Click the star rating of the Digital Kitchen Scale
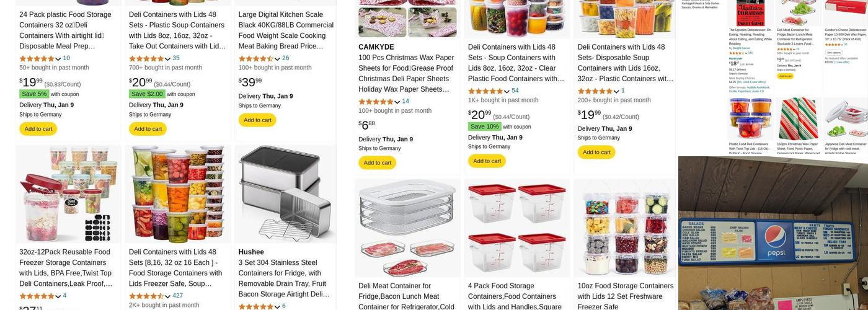The height and width of the screenshot is (310, 868). pyautogui.click(x=256, y=58)
